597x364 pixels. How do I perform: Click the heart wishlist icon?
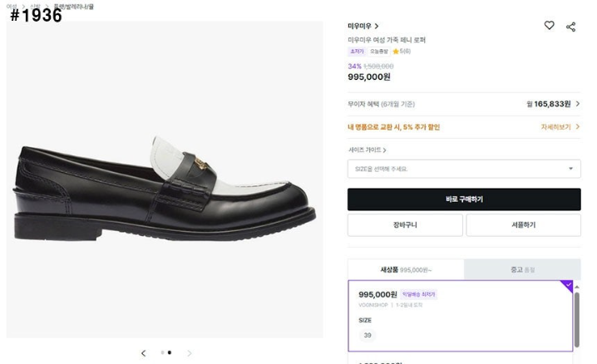pos(549,26)
